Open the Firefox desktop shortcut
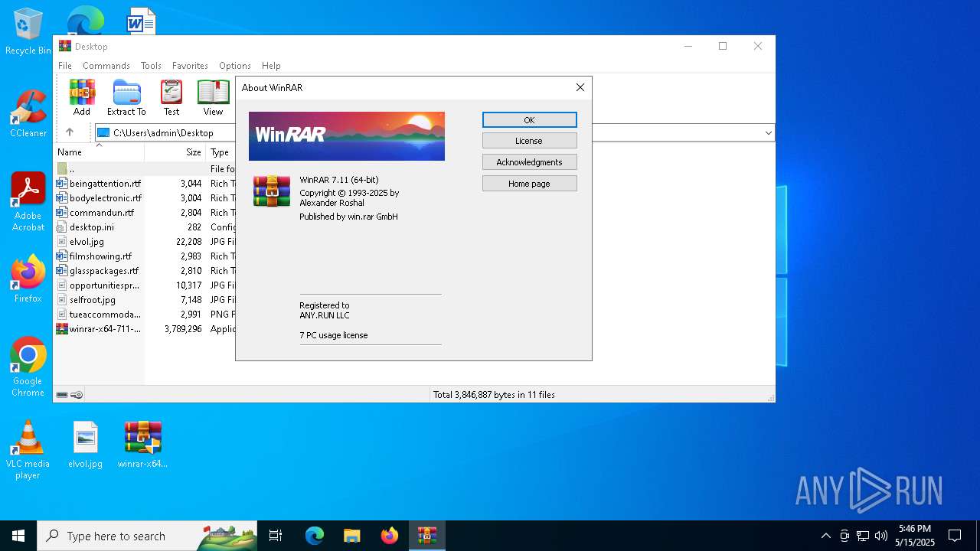This screenshot has height=551, width=980. [28, 279]
